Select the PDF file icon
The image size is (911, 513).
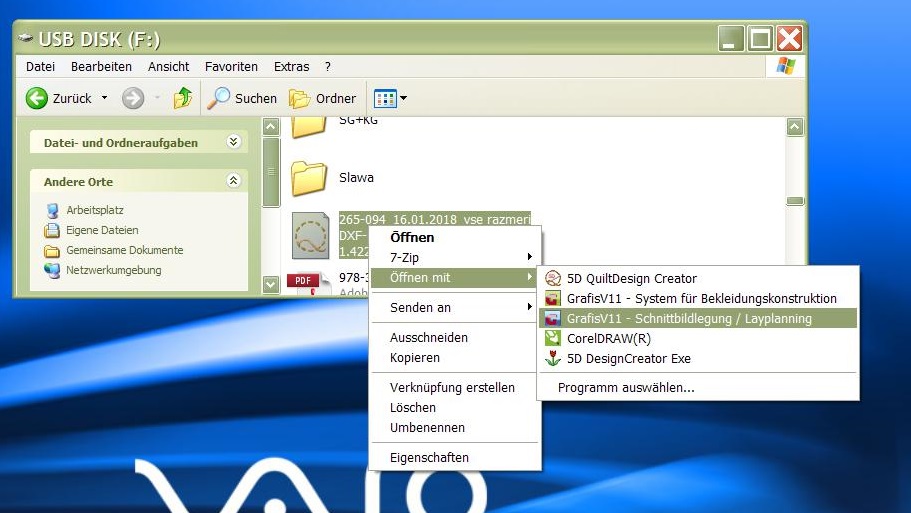tap(308, 282)
